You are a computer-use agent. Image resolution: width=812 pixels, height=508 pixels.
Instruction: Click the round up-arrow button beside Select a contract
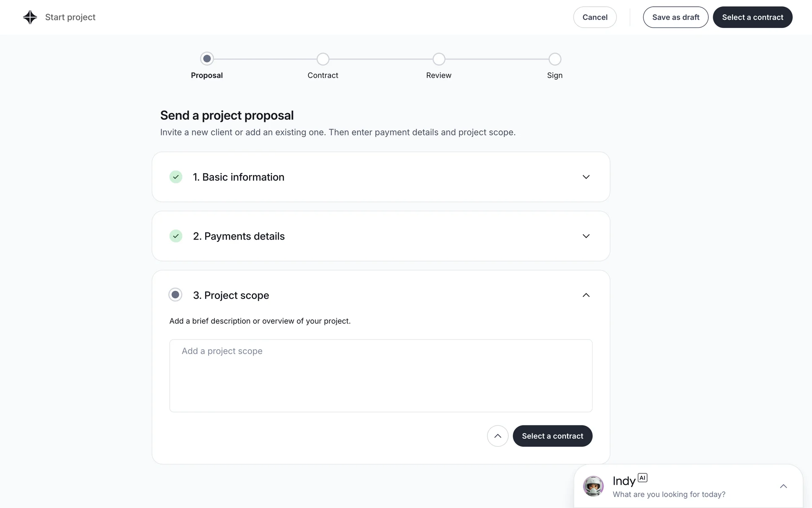point(498,436)
